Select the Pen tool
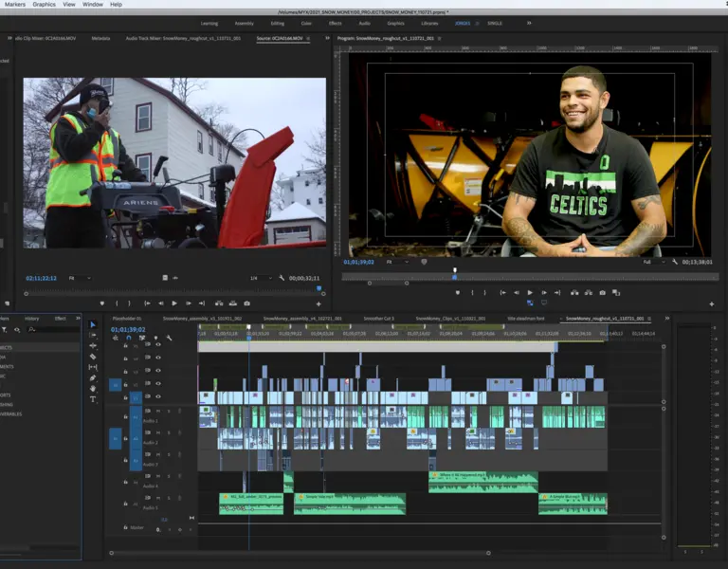The image size is (728, 569). (x=93, y=377)
